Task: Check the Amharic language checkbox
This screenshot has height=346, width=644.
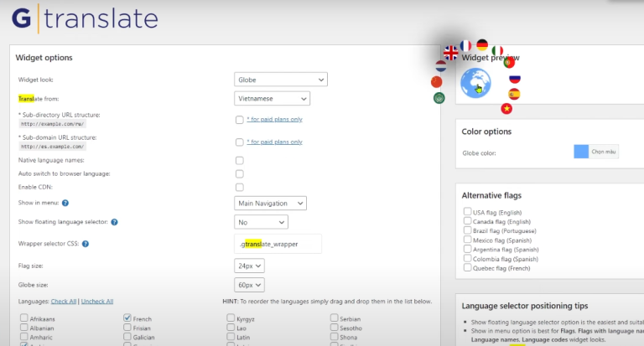Action: (23, 337)
